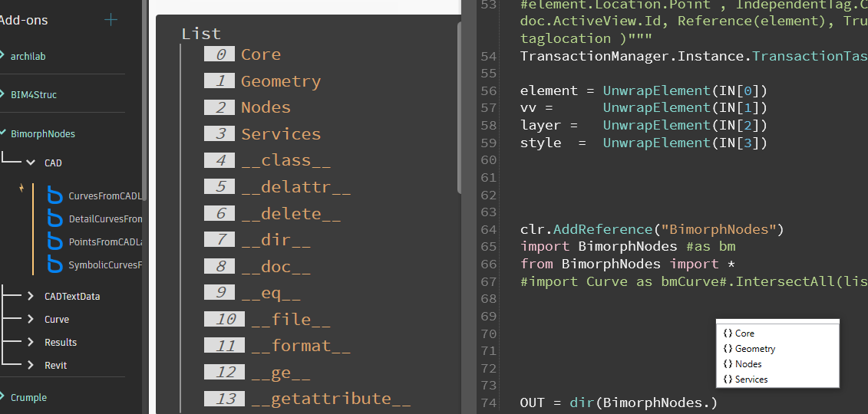This screenshot has width=868, height=414.
Task: Expand the Results category
Action: pyautogui.click(x=31, y=342)
